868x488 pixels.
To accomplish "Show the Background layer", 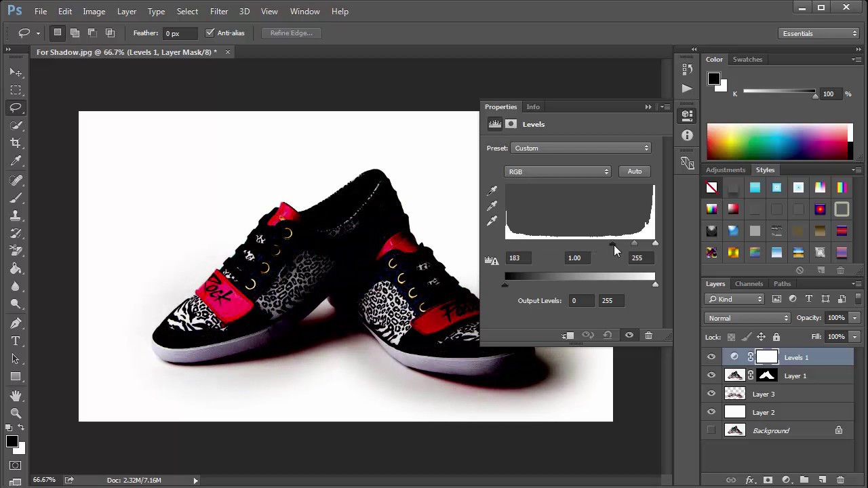I will pos(711,430).
